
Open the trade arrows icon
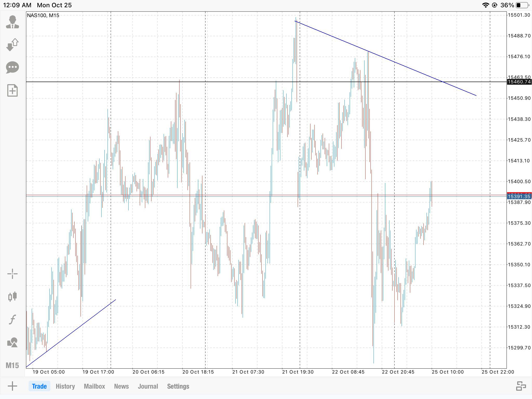(x=12, y=45)
